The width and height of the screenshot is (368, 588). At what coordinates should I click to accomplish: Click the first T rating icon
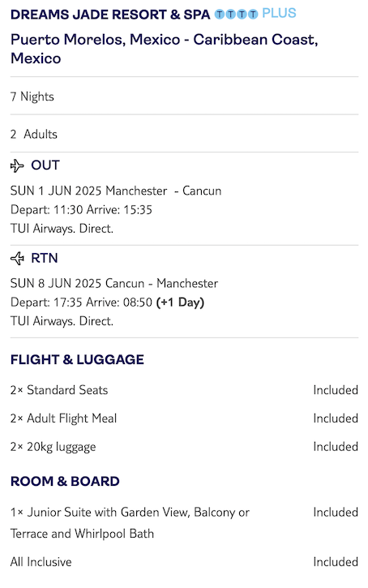[220, 15]
